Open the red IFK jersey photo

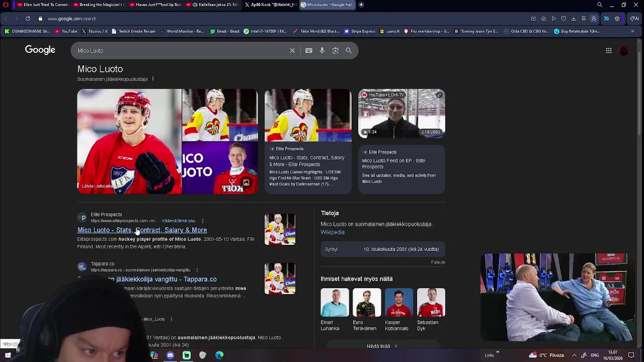click(129, 141)
